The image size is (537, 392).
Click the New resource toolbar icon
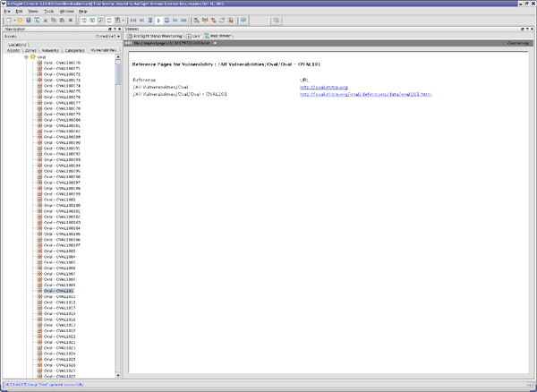pyautogui.click(x=6, y=19)
